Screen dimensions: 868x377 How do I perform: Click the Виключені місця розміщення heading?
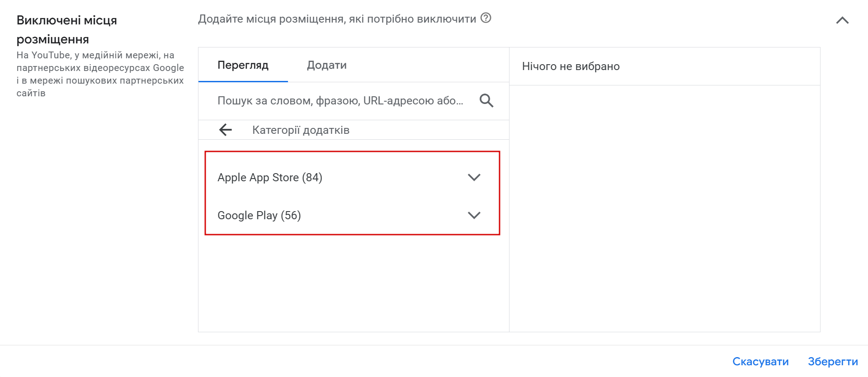coord(66,29)
